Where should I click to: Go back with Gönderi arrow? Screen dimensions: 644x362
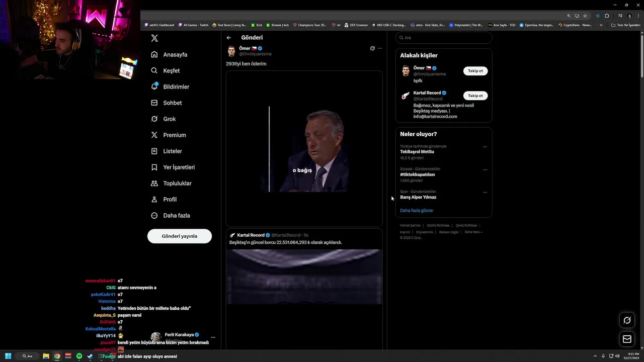coord(229,38)
